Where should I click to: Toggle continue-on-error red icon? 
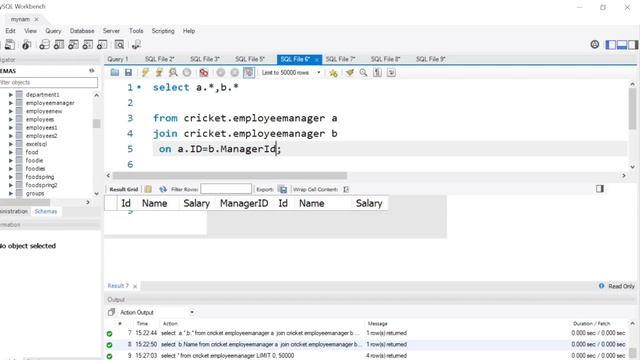point(204,73)
